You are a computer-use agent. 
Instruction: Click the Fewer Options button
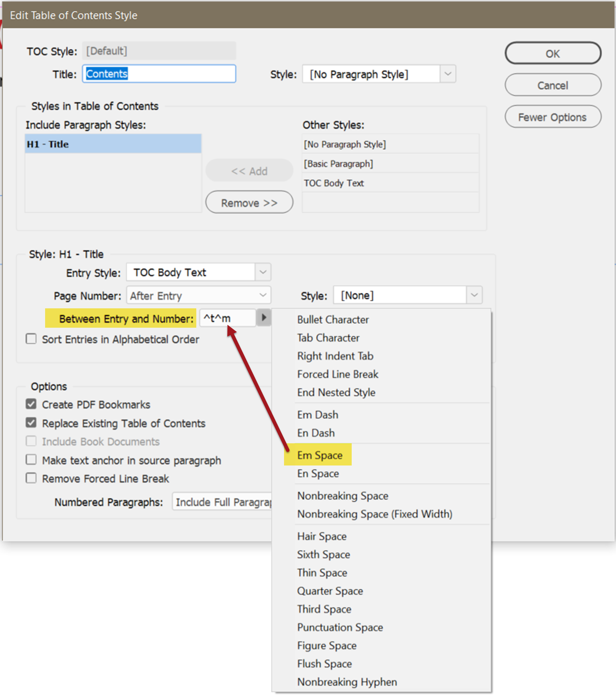553,117
